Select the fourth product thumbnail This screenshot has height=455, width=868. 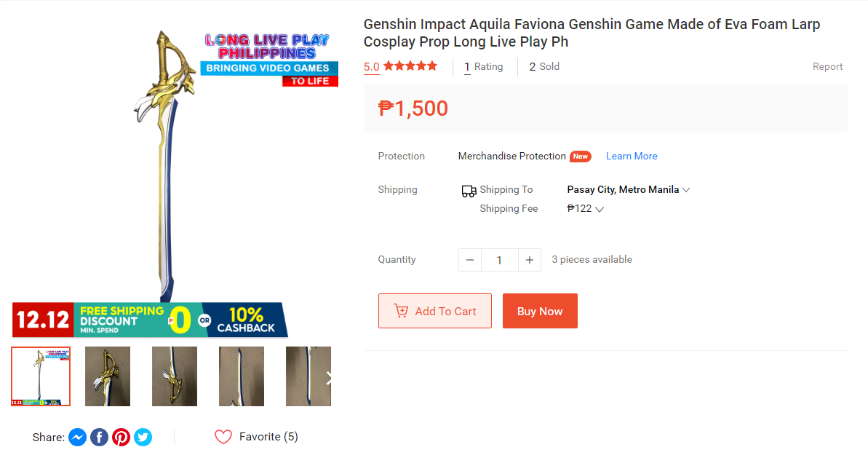(242, 376)
